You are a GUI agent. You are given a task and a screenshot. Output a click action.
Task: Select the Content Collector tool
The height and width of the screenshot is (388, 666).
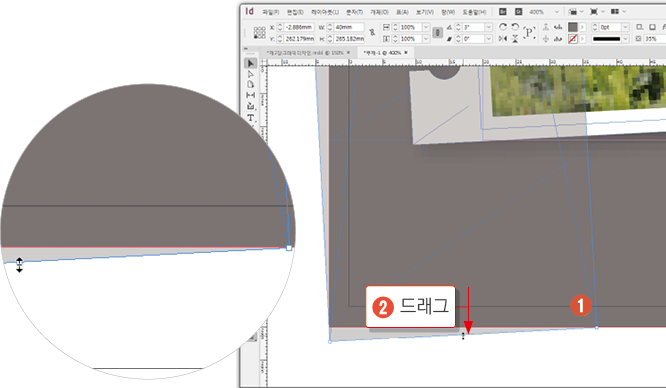pos(250,106)
